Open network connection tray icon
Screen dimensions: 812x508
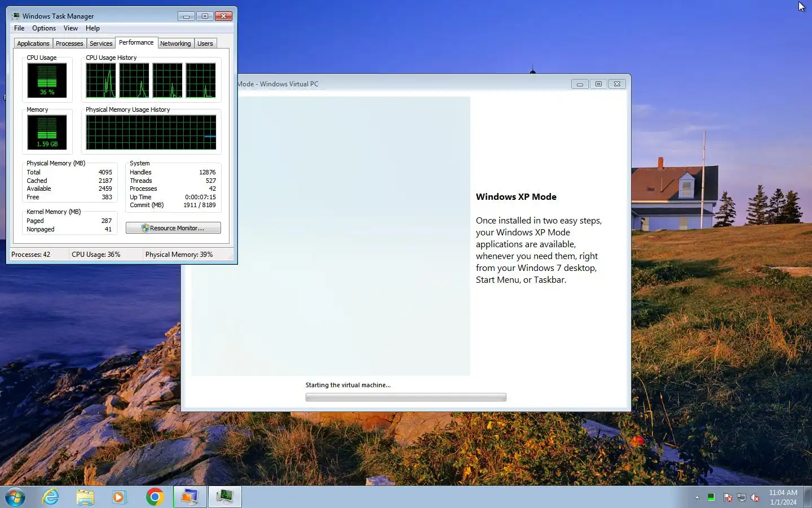click(742, 497)
